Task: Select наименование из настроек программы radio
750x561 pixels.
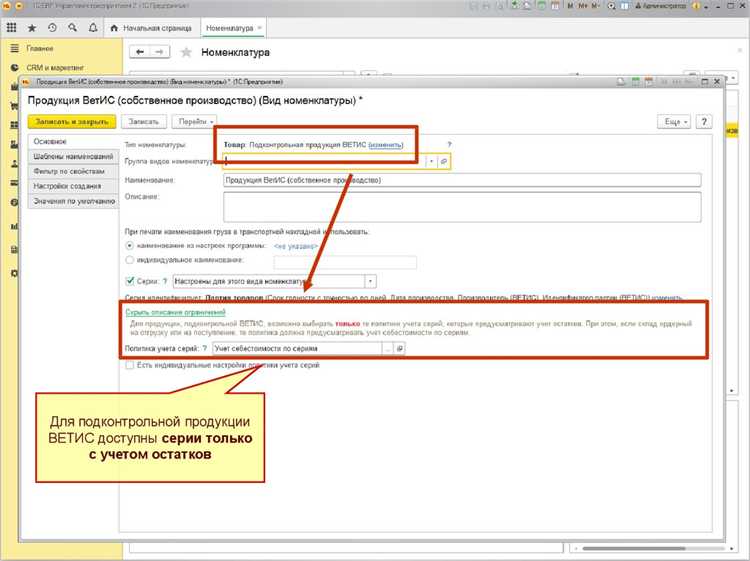Action: click(x=129, y=246)
